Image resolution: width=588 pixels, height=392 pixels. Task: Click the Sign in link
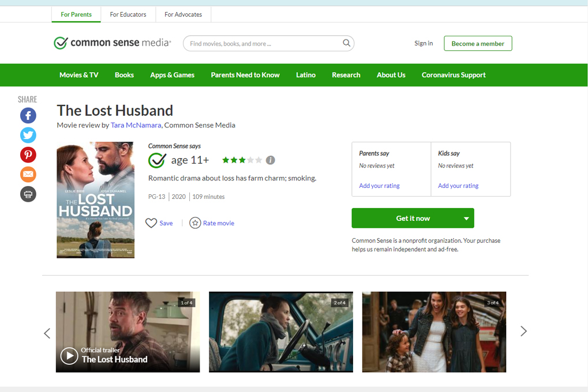click(424, 43)
